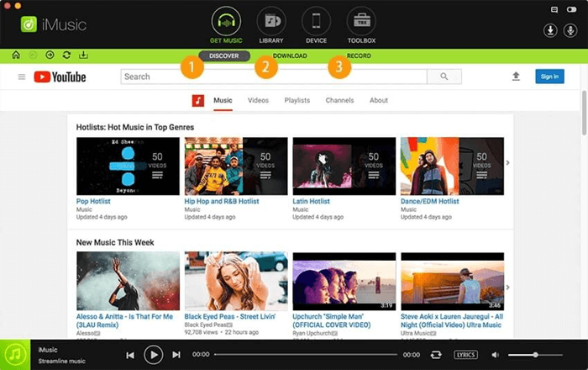
Task: Mute the player volume speaker
Action: (x=495, y=355)
